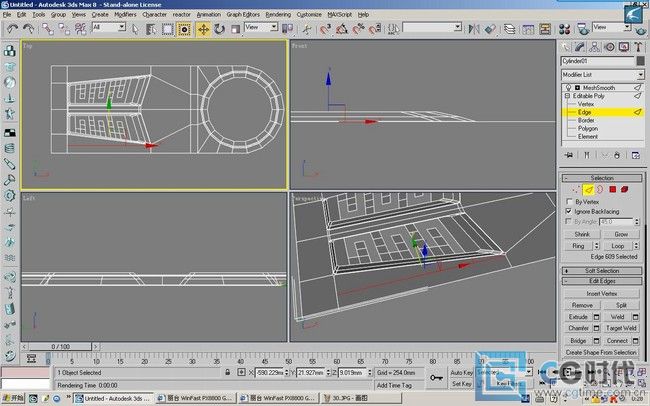Viewport: 650px width, 406px height.
Task: Toggle the MeshSmooth modifier light bulb
Action: click(x=569, y=88)
